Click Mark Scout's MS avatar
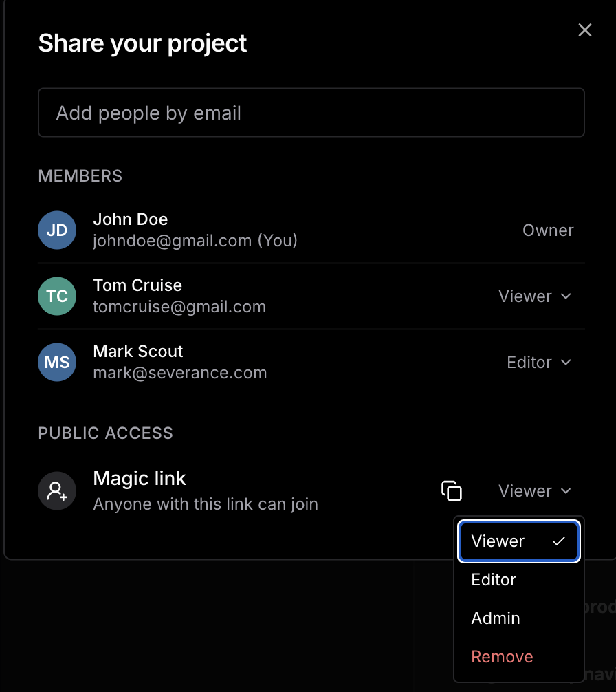The height and width of the screenshot is (692, 616). click(56, 363)
